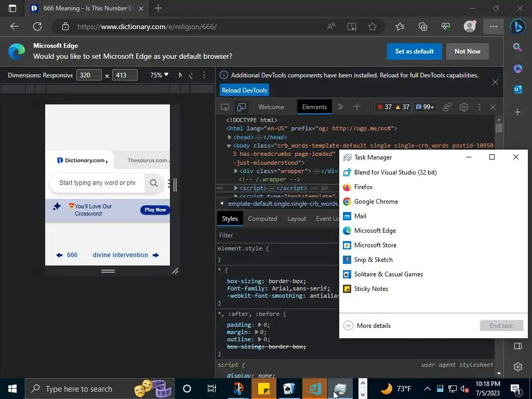Add a DevTools tool with plus
The image size is (532, 399).
[x=356, y=107]
